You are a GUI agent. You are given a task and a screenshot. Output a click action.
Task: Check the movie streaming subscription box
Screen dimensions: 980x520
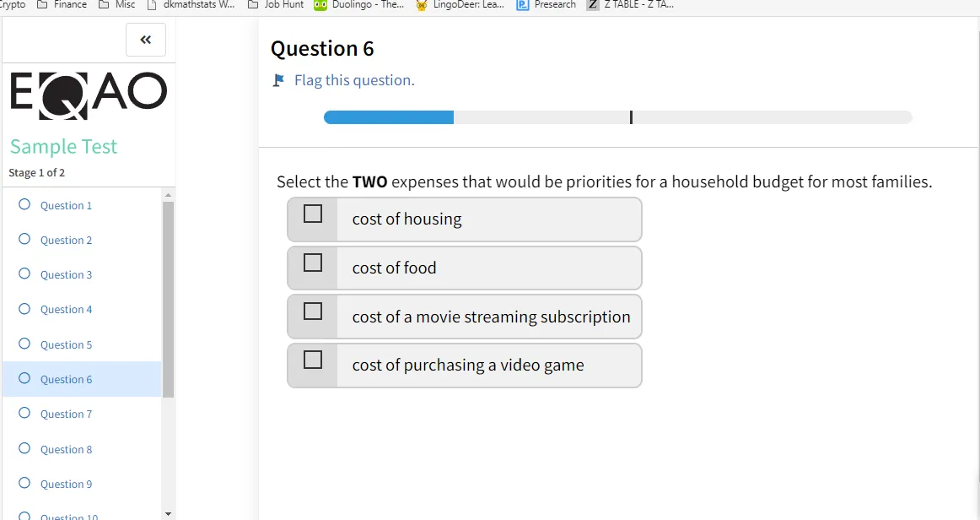[313, 311]
